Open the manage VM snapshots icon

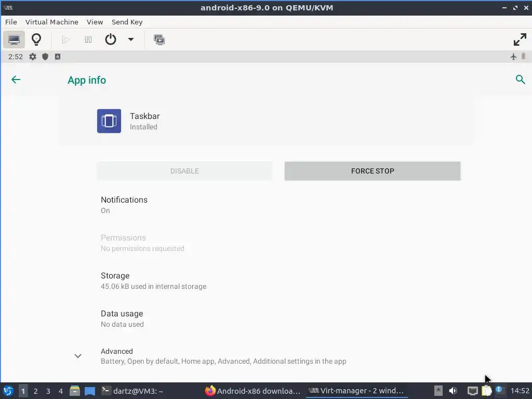(159, 39)
